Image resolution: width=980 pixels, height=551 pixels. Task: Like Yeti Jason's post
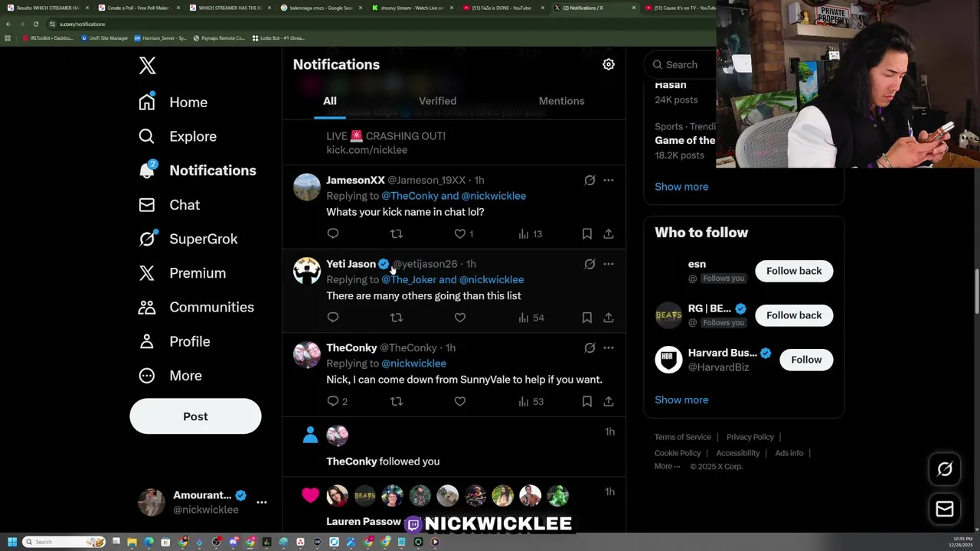[x=460, y=318]
